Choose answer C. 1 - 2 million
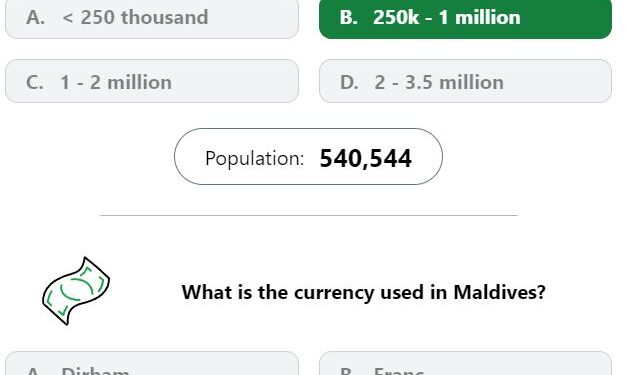The height and width of the screenshot is (375, 627). [x=152, y=81]
